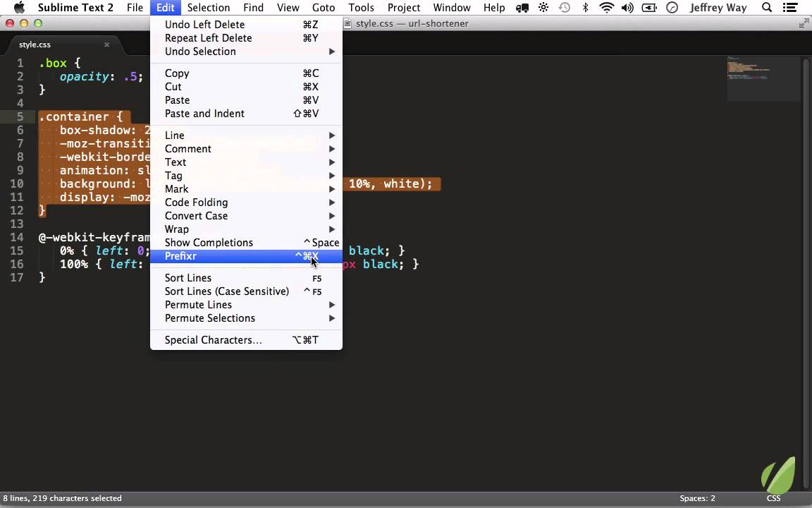Expand the Permute Lines submenu
This screenshot has width=812, height=508.
pyautogui.click(x=246, y=305)
